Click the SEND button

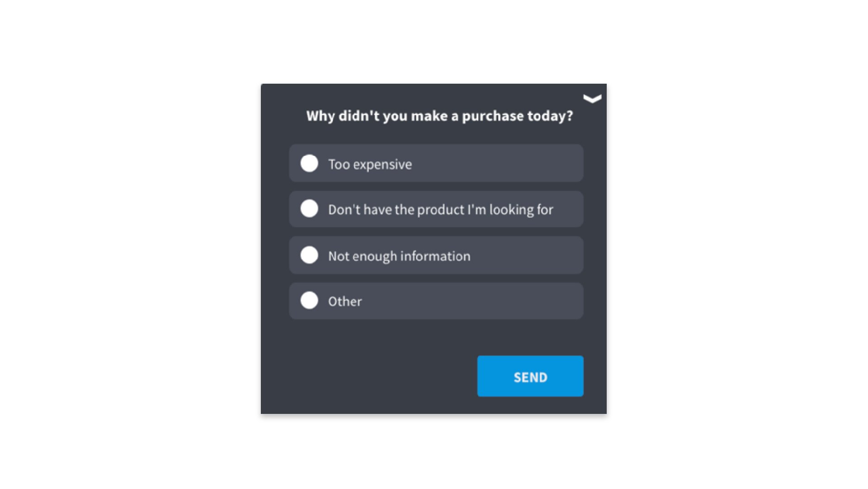530,376
